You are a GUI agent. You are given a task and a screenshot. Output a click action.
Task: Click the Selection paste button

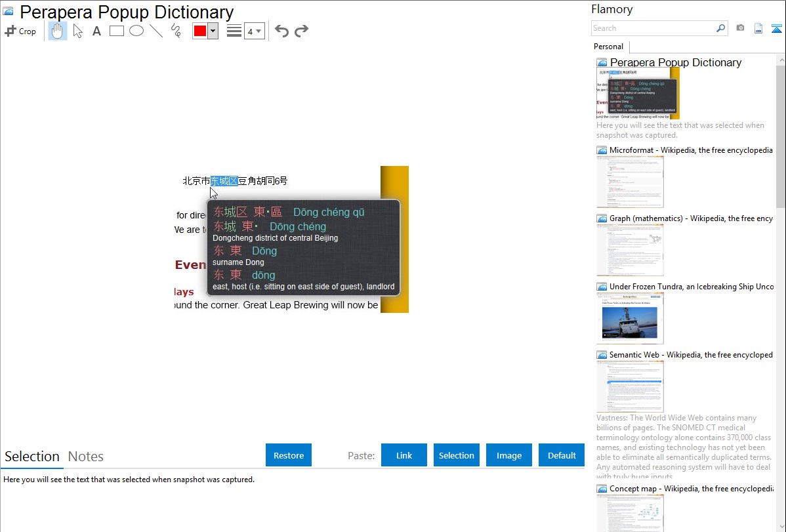click(x=456, y=455)
